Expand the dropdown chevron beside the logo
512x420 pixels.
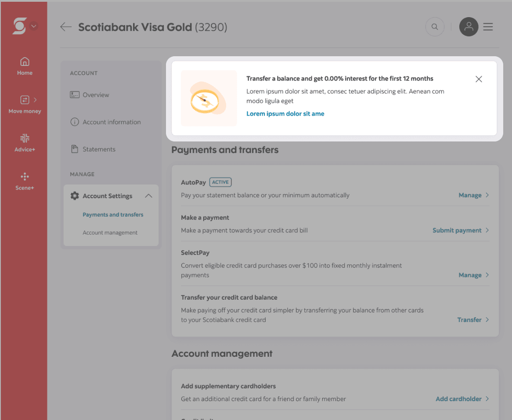[34, 26]
